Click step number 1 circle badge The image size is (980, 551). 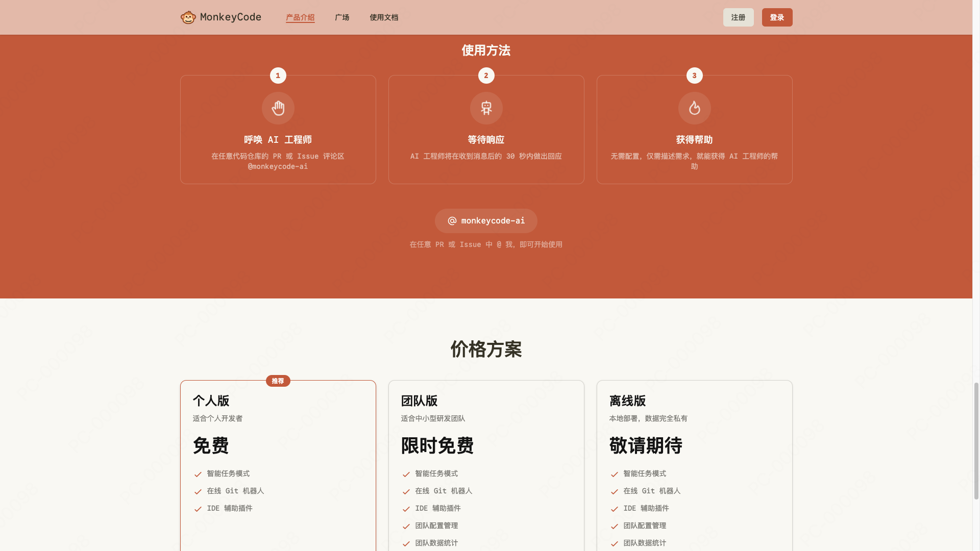[x=278, y=76]
